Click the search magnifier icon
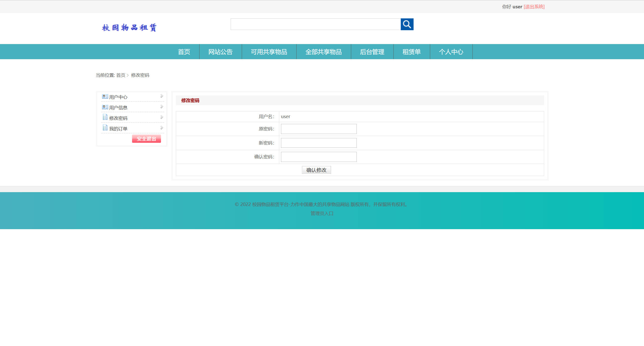The image size is (644, 346). tap(407, 24)
